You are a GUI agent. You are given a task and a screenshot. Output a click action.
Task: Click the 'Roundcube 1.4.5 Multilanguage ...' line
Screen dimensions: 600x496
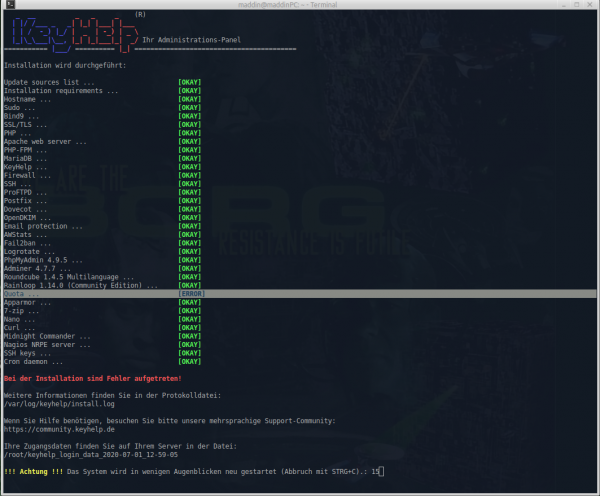69,276
